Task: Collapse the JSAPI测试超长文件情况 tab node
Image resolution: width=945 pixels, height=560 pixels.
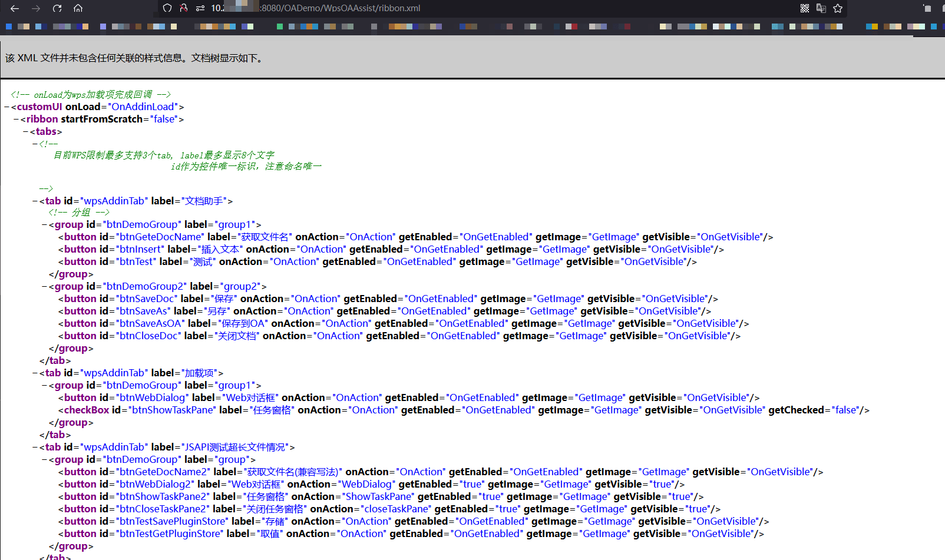Action: pos(34,447)
